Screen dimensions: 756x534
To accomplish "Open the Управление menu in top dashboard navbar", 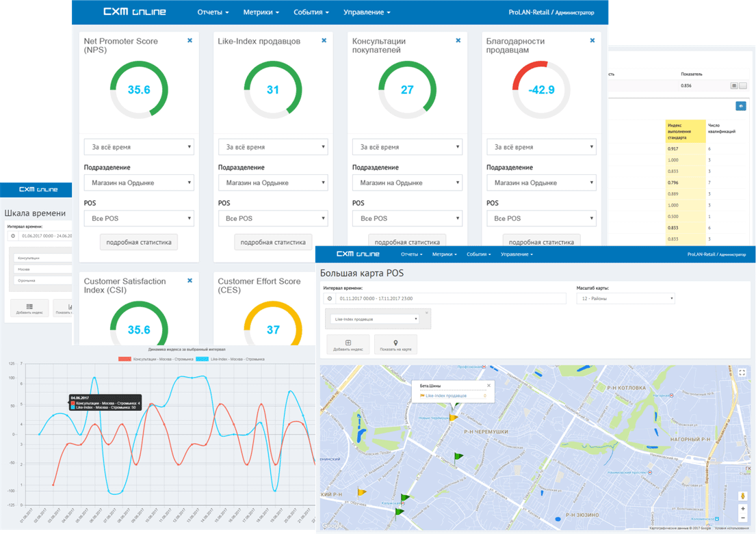I will [x=367, y=12].
